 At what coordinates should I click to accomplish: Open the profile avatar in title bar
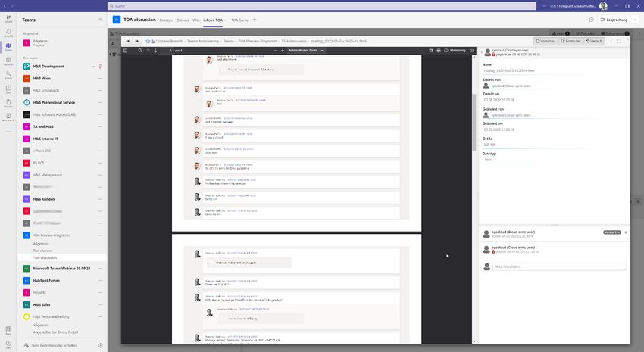click(603, 6)
